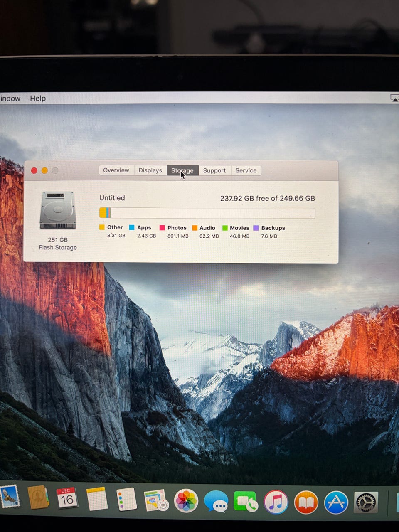Click the storage usage bar
This screenshot has height=532, width=399.
(x=207, y=213)
